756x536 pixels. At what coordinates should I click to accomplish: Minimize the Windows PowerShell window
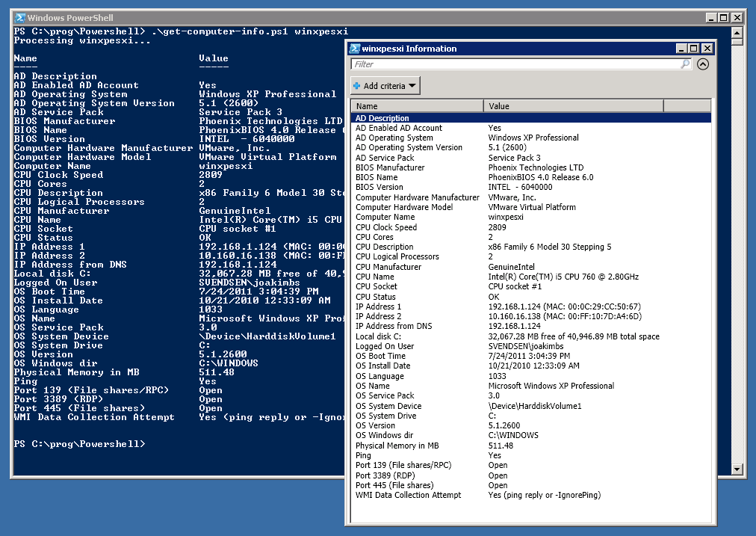[x=710, y=17]
